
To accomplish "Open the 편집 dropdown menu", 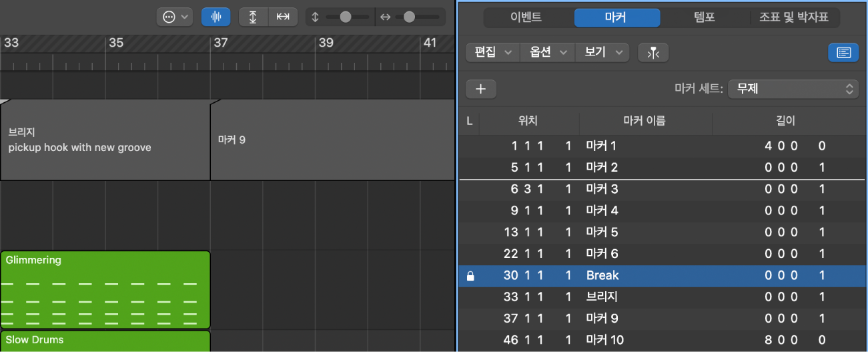I will (x=492, y=52).
